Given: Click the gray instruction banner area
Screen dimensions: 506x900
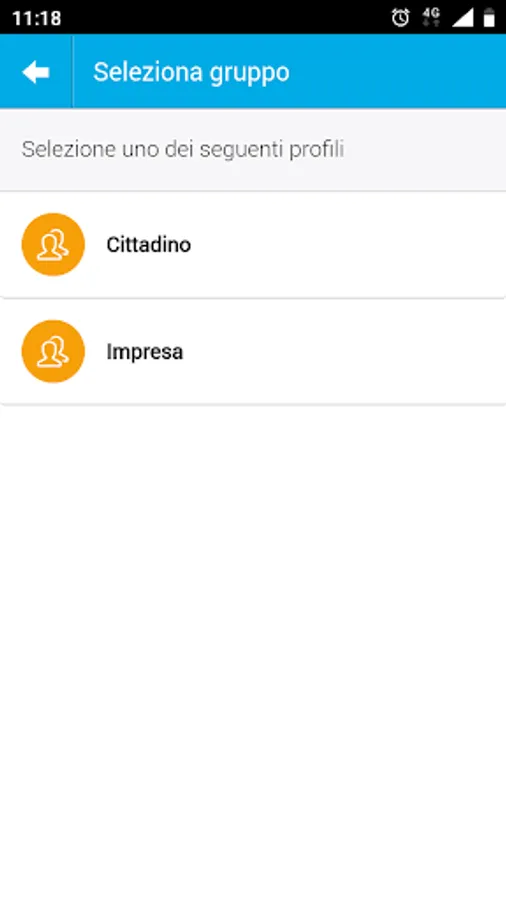Looking at the screenshot, I should click(253, 149).
